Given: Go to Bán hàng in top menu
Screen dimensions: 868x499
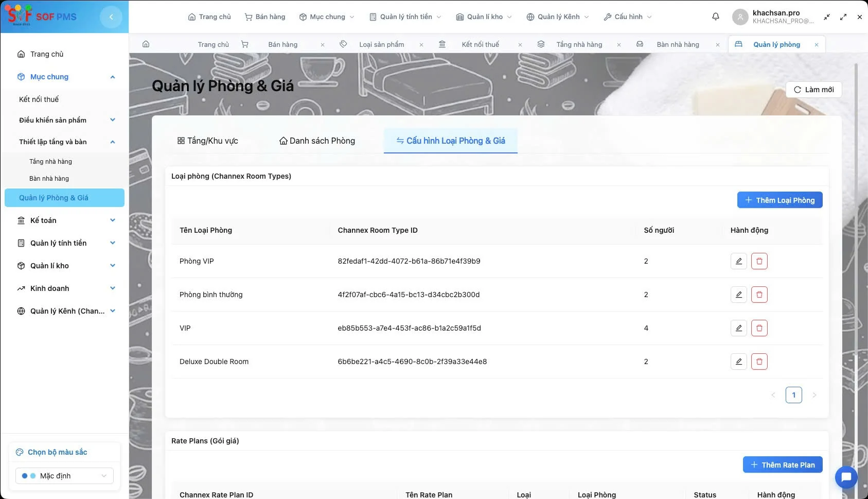Looking at the screenshot, I should [265, 17].
